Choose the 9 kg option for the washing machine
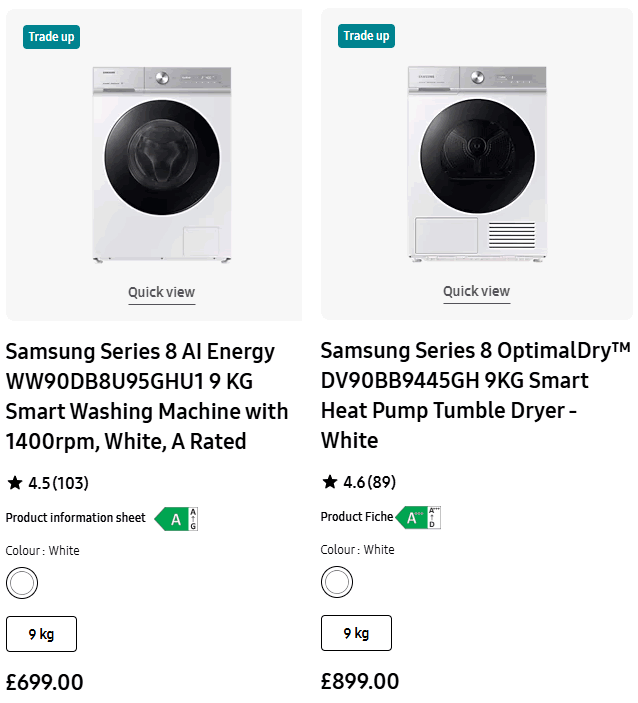 coord(41,634)
